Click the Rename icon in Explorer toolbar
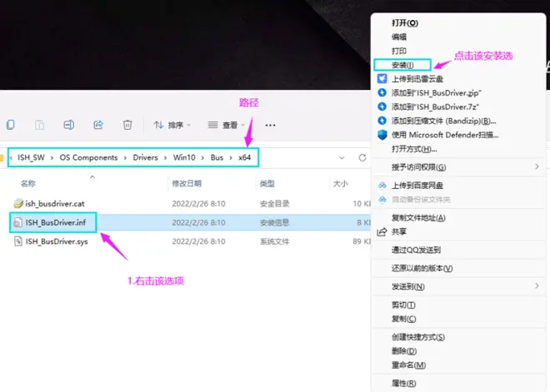Screen dimensions: 550x392 (x=68, y=125)
